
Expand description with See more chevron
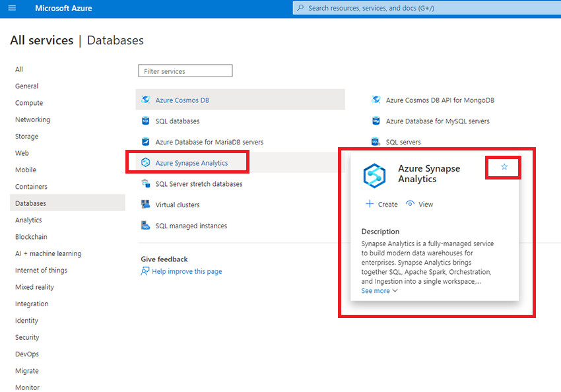click(x=395, y=291)
